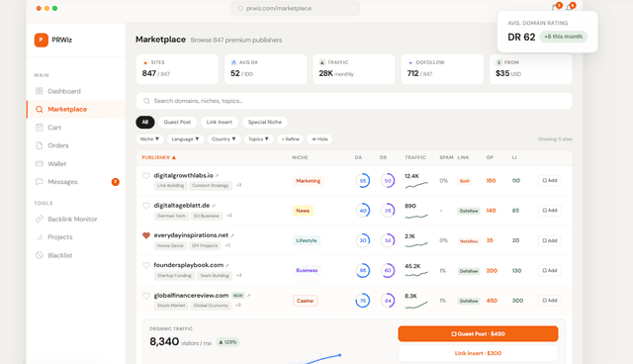Select the Guest Post filter tab
The width and height of the screenshot is (633, 364).
177,122
